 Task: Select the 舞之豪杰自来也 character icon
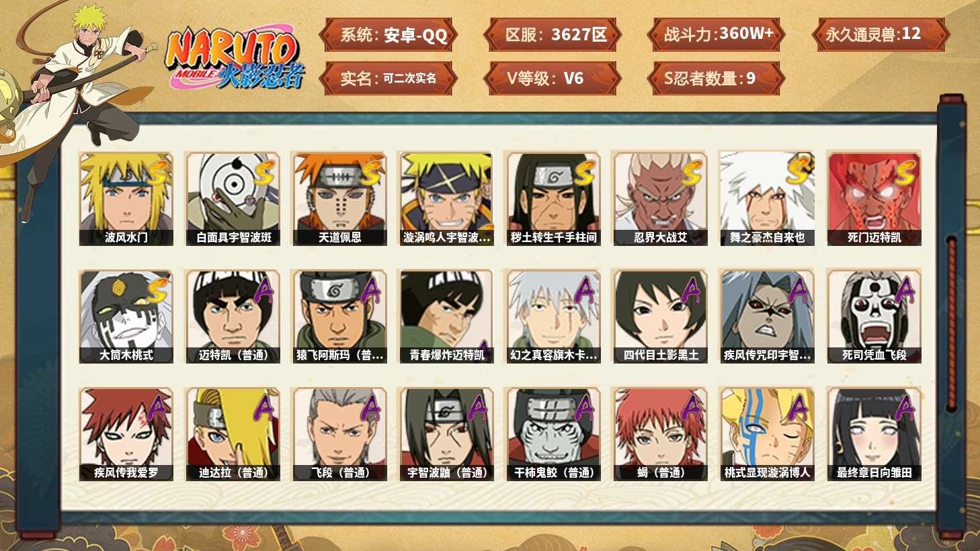(x=767, y=199)
